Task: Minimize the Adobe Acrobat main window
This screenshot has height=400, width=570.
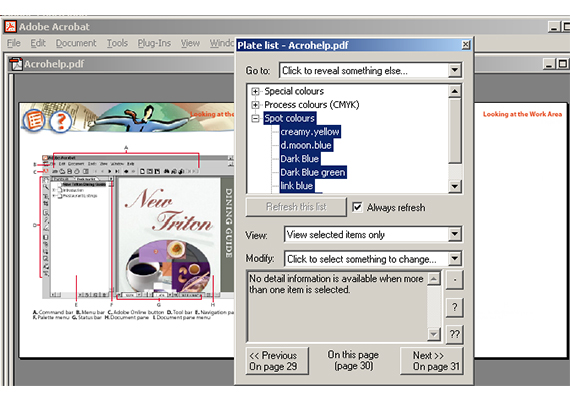Action: click(x=554, y=27)
